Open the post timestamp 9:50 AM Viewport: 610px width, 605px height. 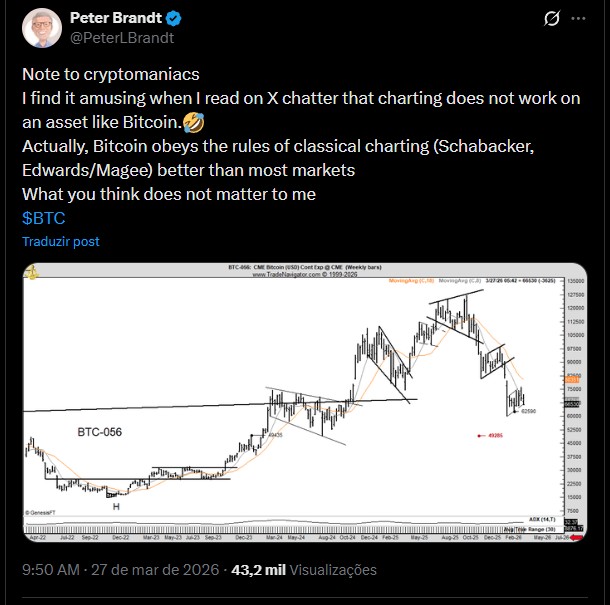[50, 570]
